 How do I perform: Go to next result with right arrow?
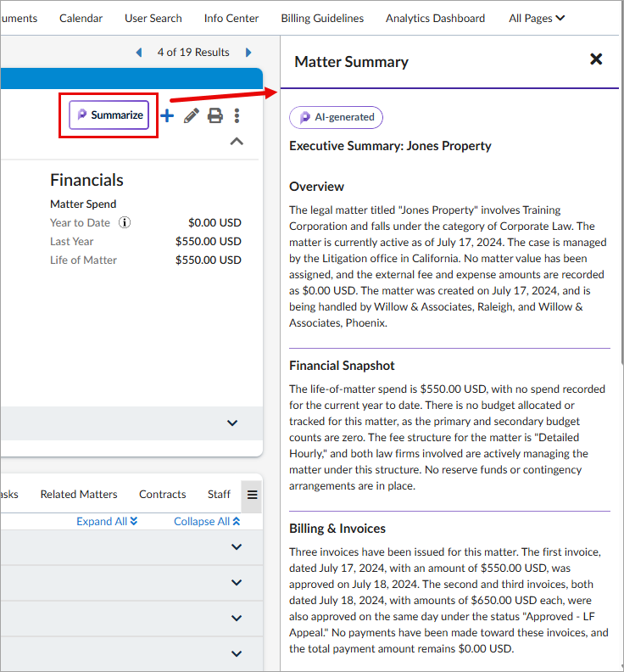[248, 53]
